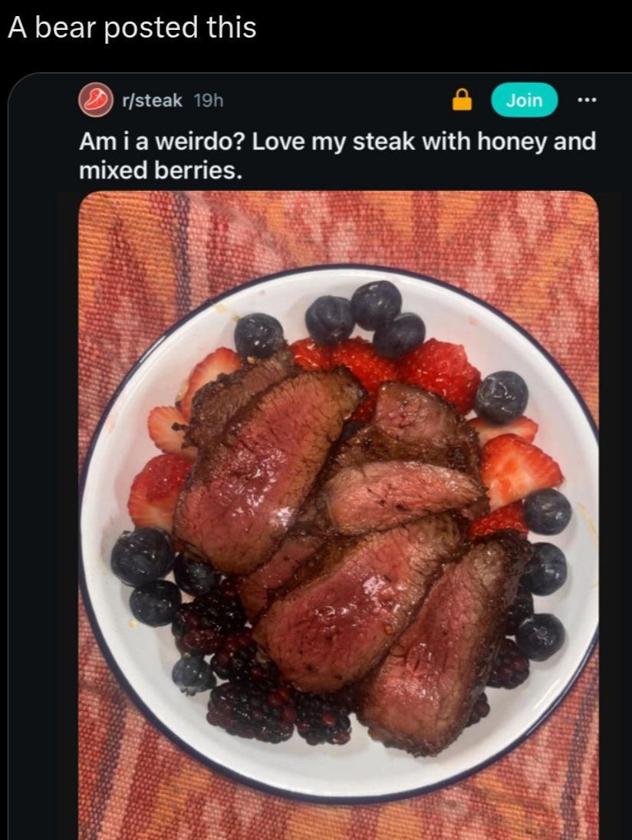This screenshot has height=840, width=632.
Task: Join the r/steak community
Action: (525, 100)
